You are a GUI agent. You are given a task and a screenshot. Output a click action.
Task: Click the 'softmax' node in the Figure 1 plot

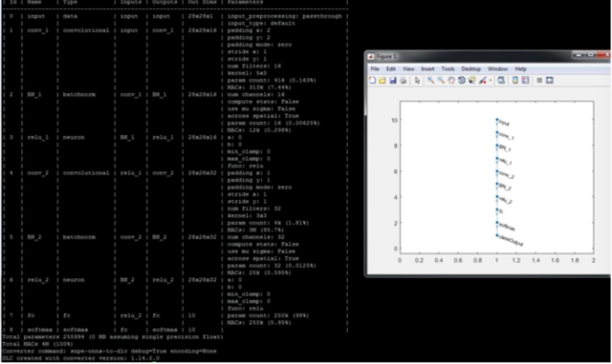click(x=497, y=222)
